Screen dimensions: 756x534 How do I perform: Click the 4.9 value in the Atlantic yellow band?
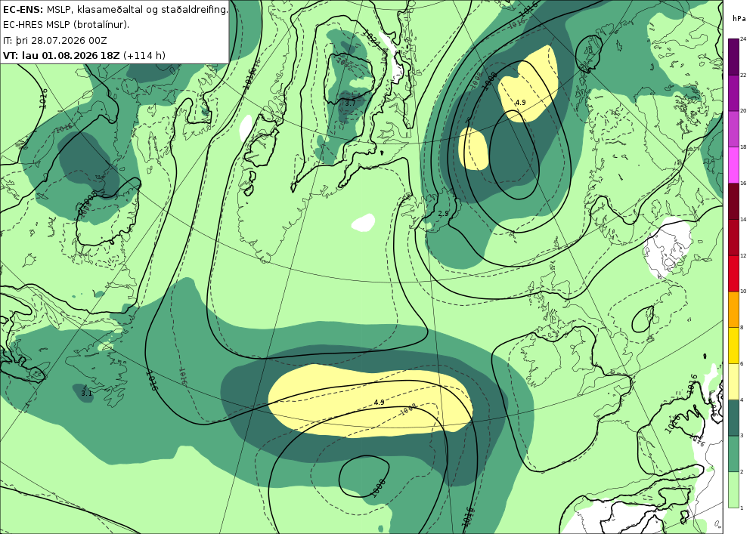(379, 402)
